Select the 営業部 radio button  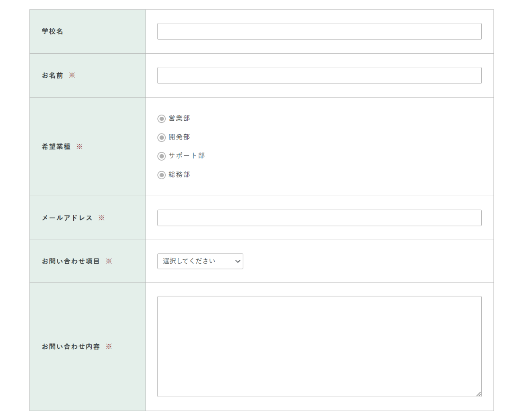(161, 119)
